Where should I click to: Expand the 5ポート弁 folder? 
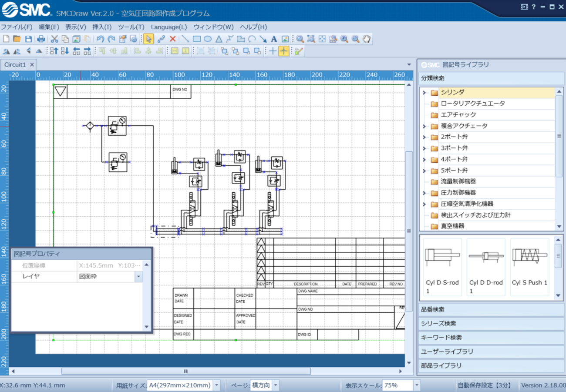(x=424, y=171)
